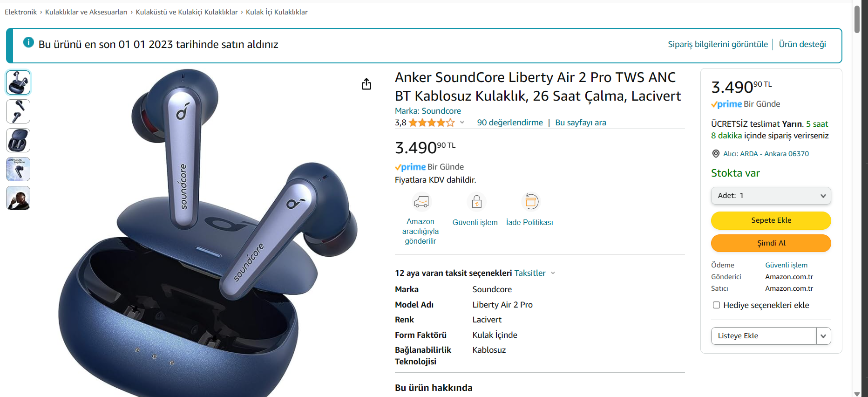
Task: Select the second product thumbnail image
Action: pyautogui.click(x=18, y=111)
